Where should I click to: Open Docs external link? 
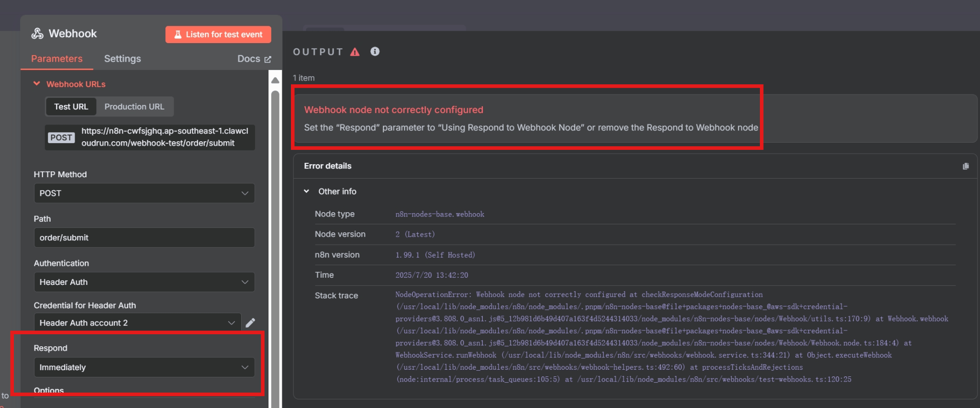click(x=254, y=59)
